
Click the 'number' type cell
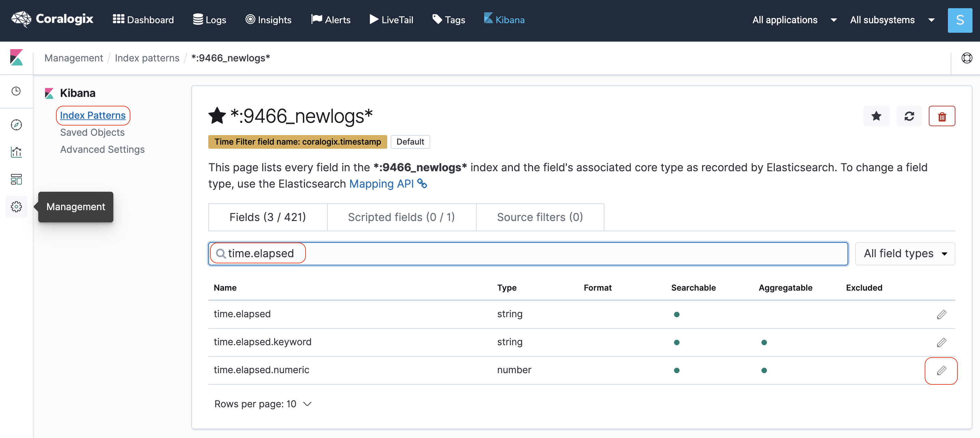tap(514, 370)
